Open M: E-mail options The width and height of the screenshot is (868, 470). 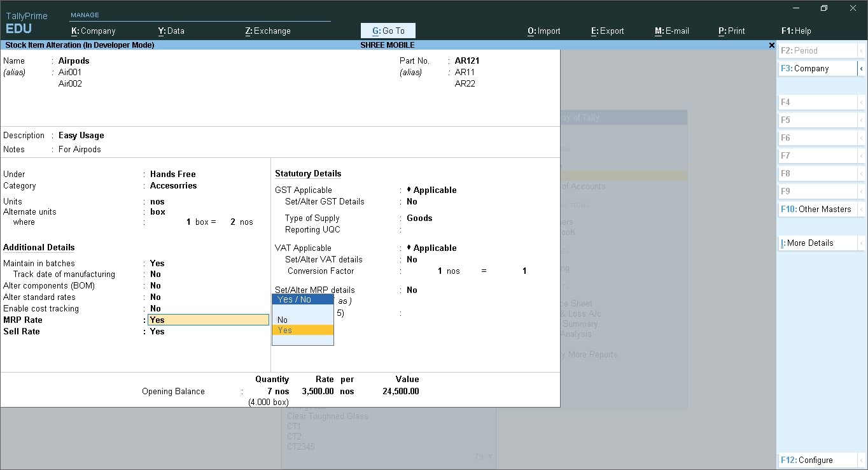(x=672, y=30)
